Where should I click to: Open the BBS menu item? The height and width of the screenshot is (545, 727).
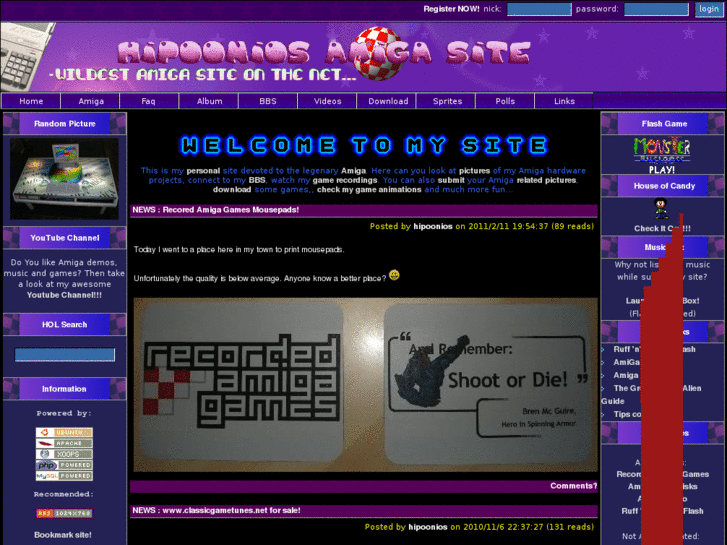268,101
